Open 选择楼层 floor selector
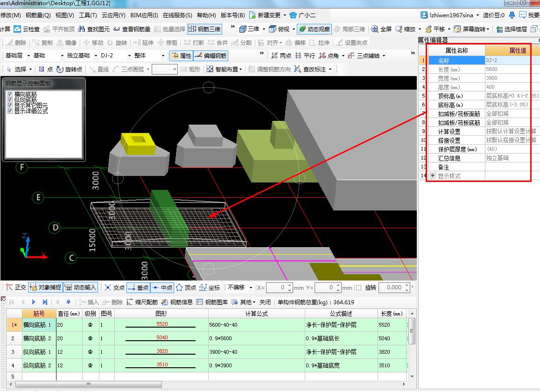Viewport: 540px width, 392px height. pos(512,29)
